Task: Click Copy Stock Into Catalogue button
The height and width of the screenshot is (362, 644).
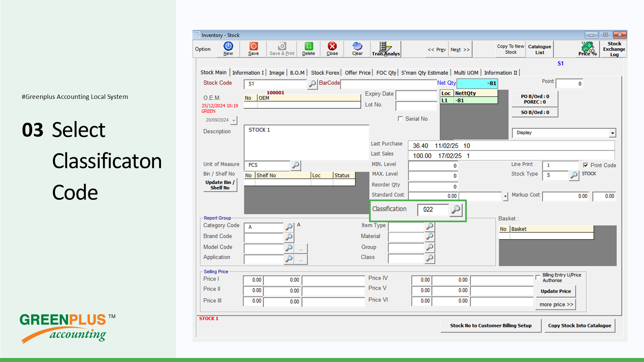Action: click(x=579, y=325)
